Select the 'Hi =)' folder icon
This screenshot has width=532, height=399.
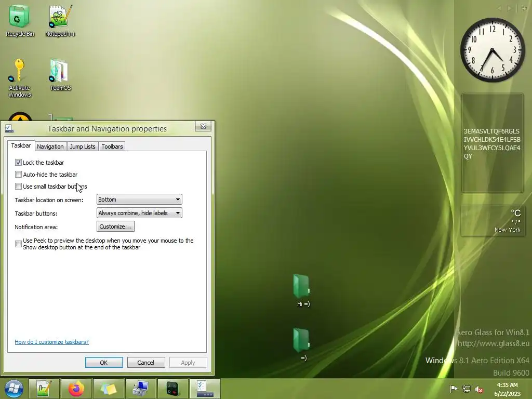pos(303,290)
